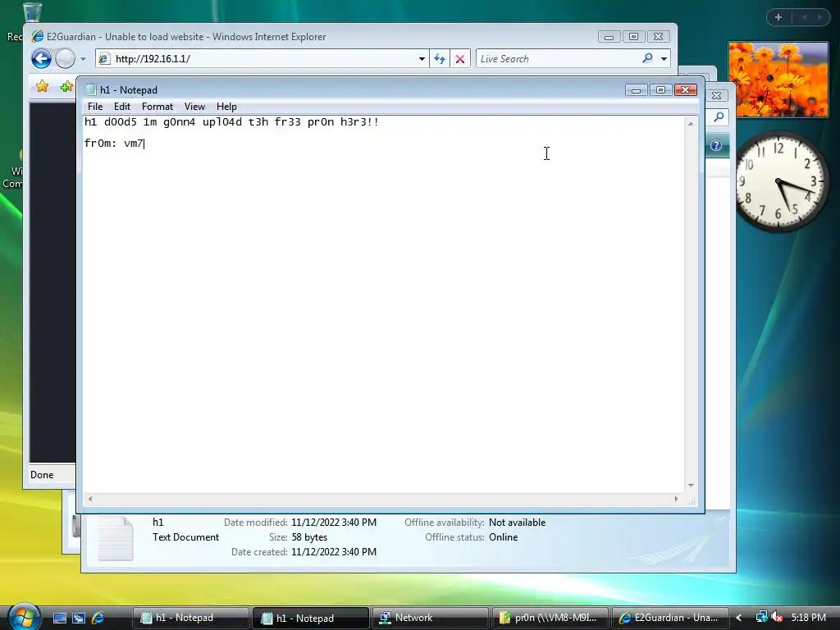840x630 pixels.
Task: Click the sidebar Add Gadgets plus button
Action: coord(778,17)
